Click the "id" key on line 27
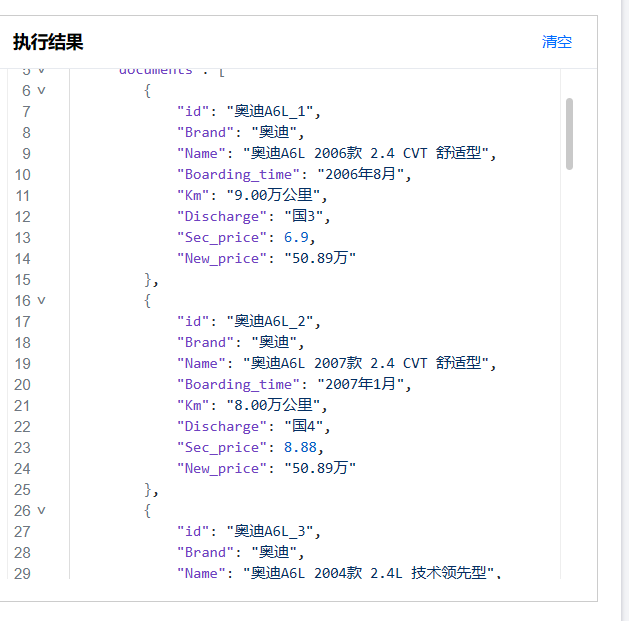This screenshot has height=621, width=629. [193, 531]
